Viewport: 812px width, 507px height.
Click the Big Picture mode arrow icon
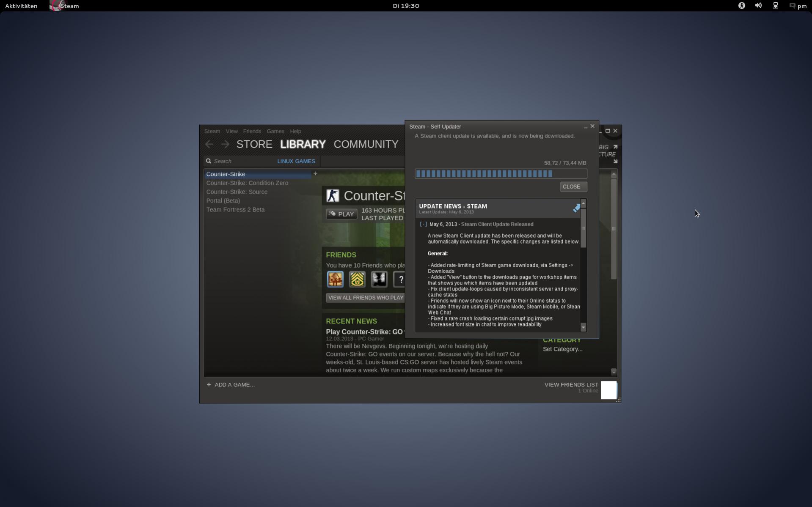click(x=615, y=147)
